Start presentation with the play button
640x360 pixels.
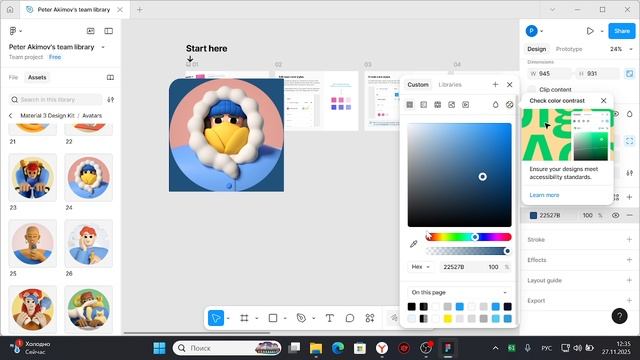[x=590, y=31]
